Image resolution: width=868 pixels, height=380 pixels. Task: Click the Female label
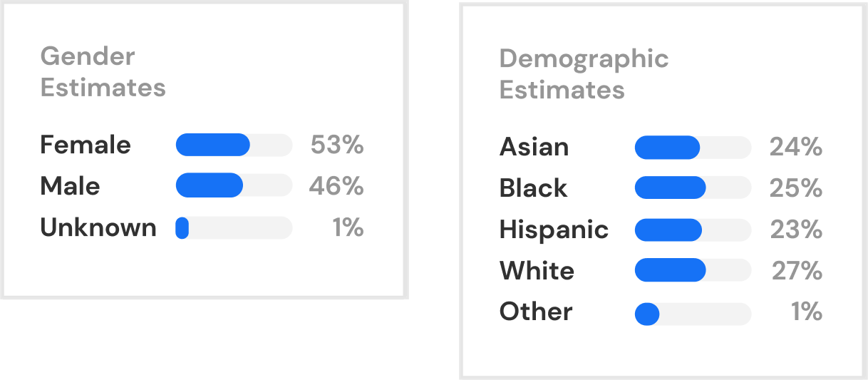point(86,145)
